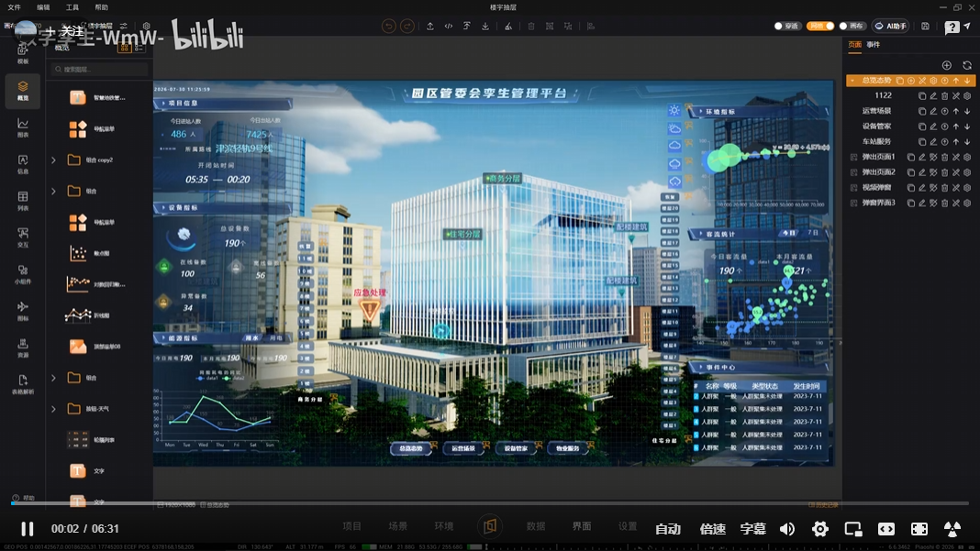This screenshot has height=551, width=980.
Task: Toggle 字幕 subtitles
Action: 752,529
